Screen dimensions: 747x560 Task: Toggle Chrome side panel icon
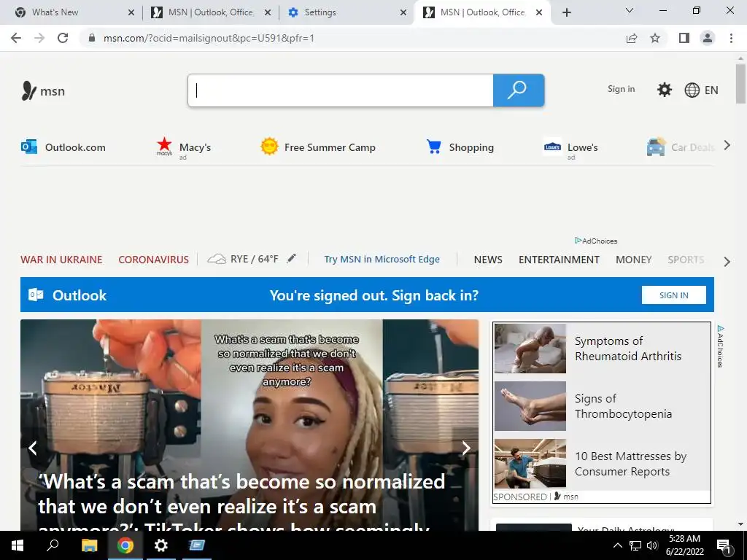[684, 38]
